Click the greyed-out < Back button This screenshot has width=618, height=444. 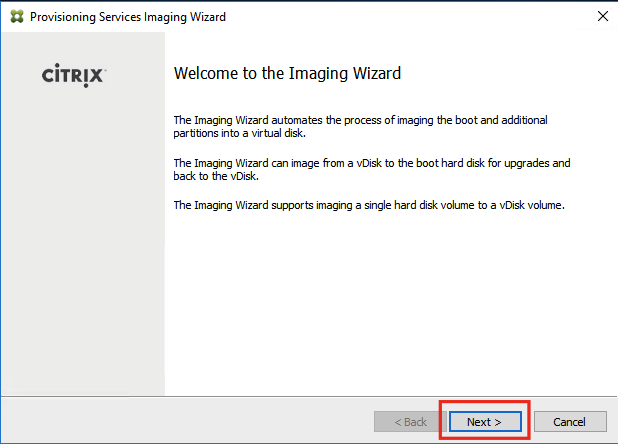[410, 422]
